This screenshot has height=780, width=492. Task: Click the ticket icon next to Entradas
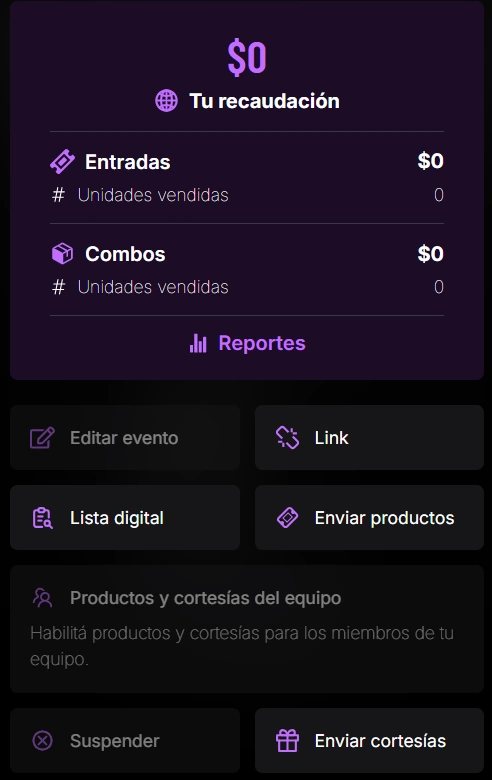62,162
